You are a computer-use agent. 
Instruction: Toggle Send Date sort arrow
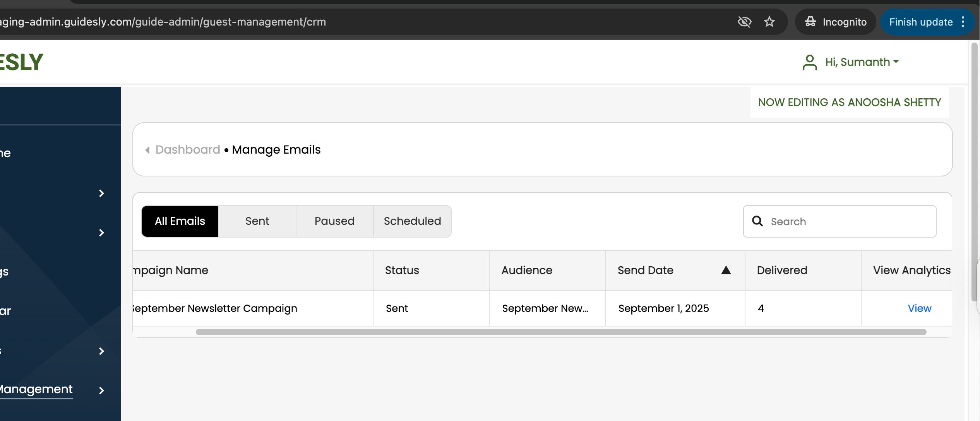point(726,270)
